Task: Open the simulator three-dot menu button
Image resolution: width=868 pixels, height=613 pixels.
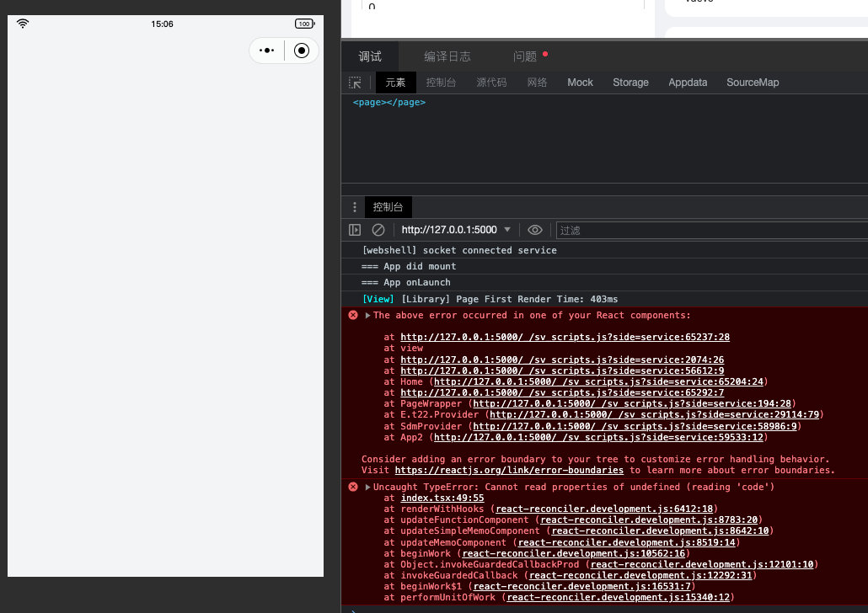Action: click(x=267, y=51)
